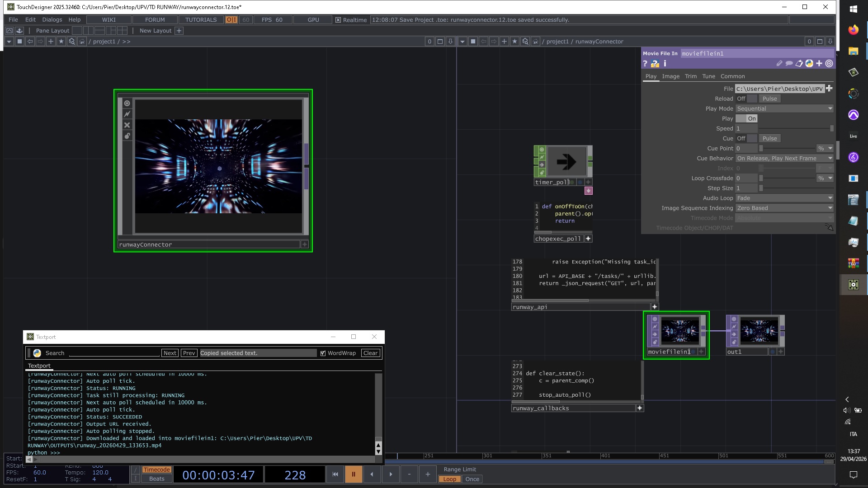The image size is (868, 488).
Task: Open operator comment bubble icon
Action: coord(789,64)
